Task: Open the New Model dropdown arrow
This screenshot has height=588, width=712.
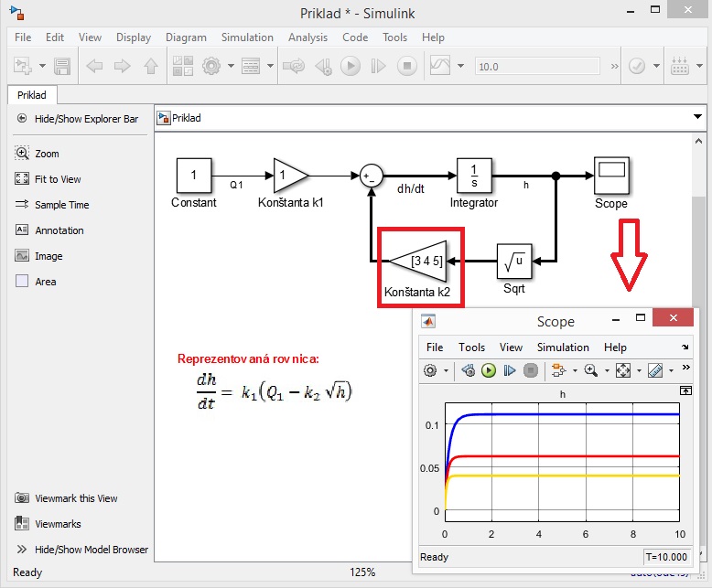Action: click(42, 66)
